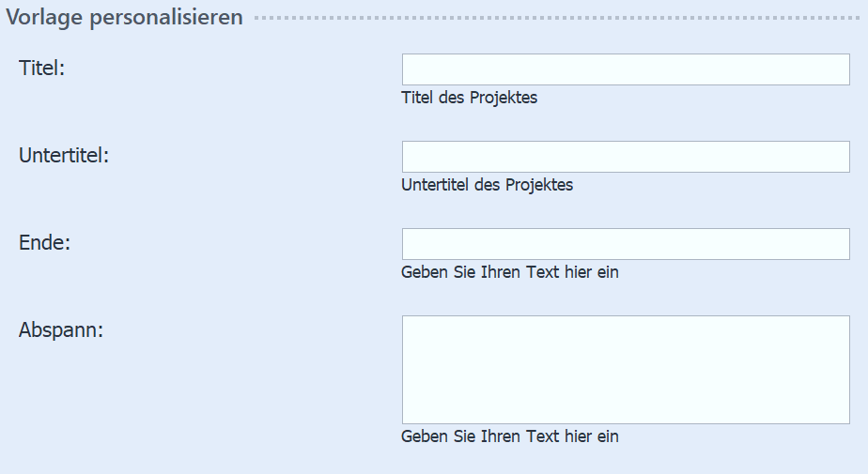This screenshot has width=868, height=474.
Task: Click inside the Abspann text area
Action: pyautogui.click(x=626, y=370)
